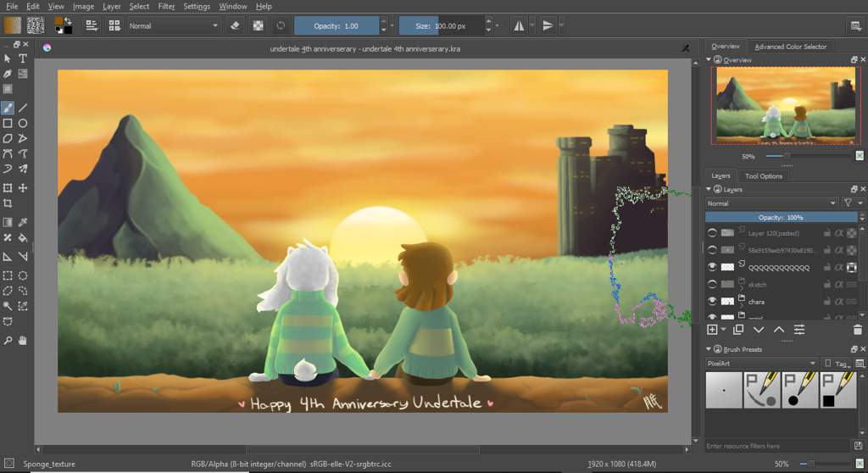Lock the chara layer

(826, 301)
